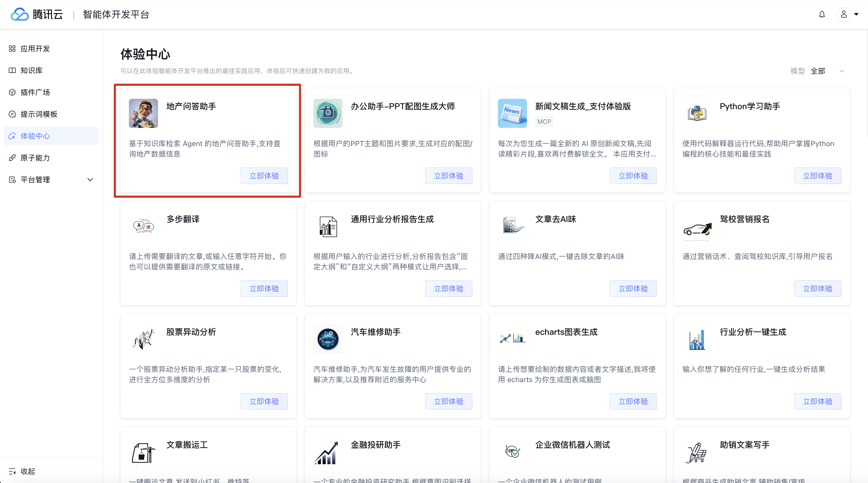Click the 腾讯云 logo
Viewport: 868px width, 483px height.
tap(36, 15)
